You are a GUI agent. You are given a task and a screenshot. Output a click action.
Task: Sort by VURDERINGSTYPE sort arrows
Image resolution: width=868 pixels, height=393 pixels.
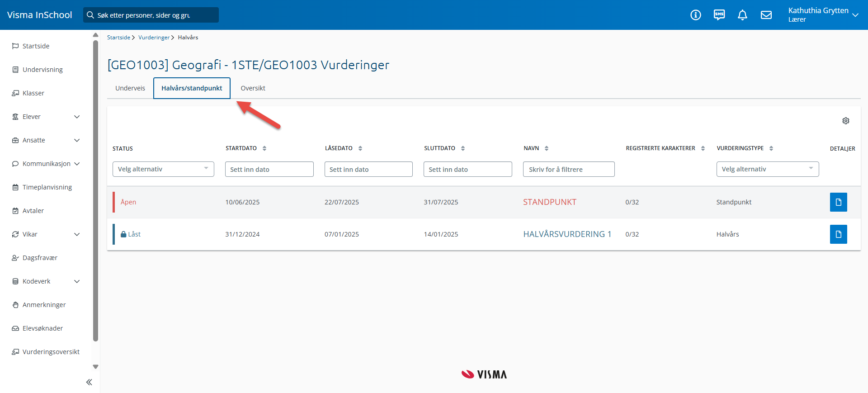(771, 148)
